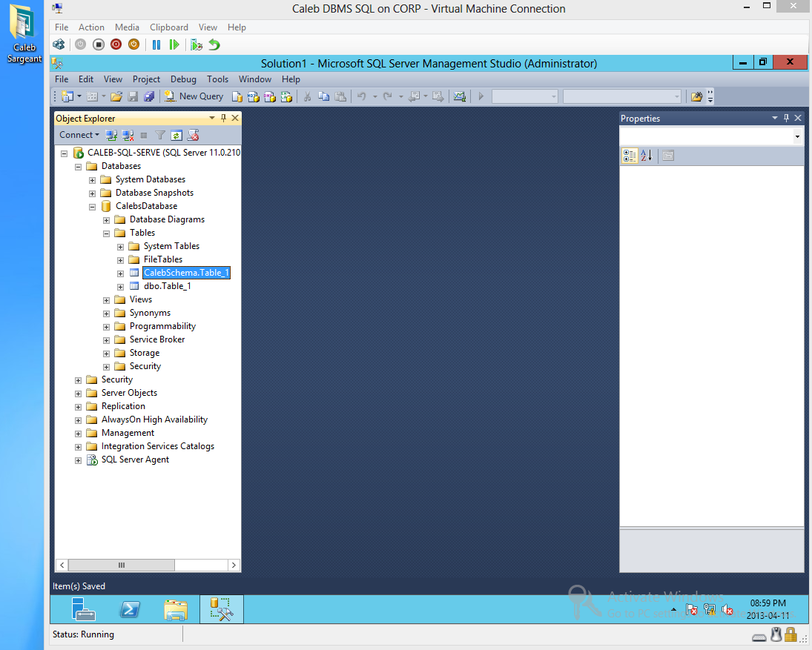Image resolution: width=812 pixels, height=650 pixels.
Task: Toggle auto-hide pin on Object Explorer
Action: pyautogui.click(x=224, y=118)
